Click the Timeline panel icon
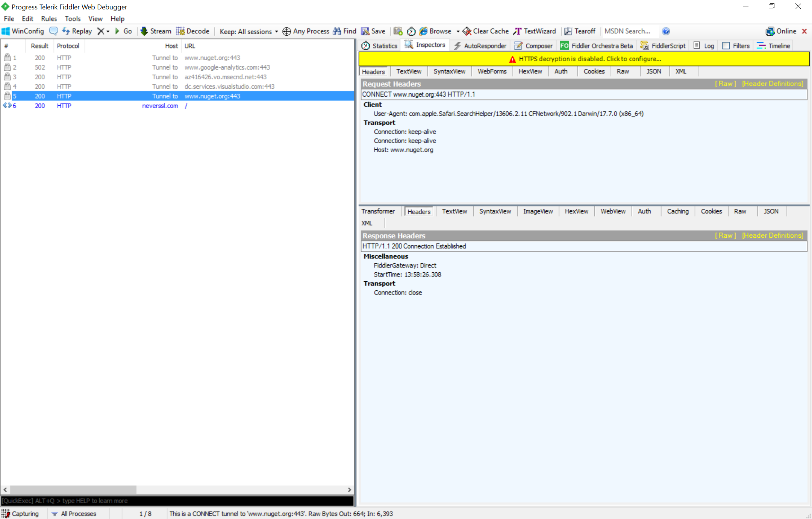The image size is (812, 519). coord(762,46)
